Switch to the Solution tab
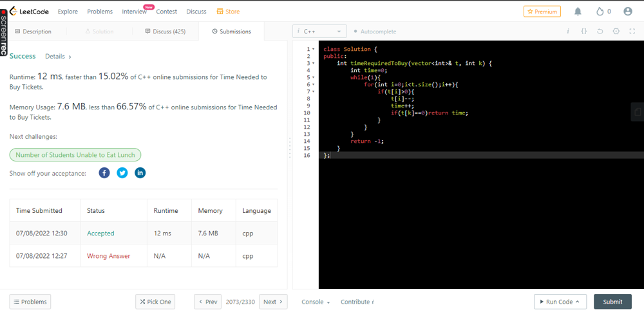The height and width of the screenshot is (312, 644). tap(99, 31)
